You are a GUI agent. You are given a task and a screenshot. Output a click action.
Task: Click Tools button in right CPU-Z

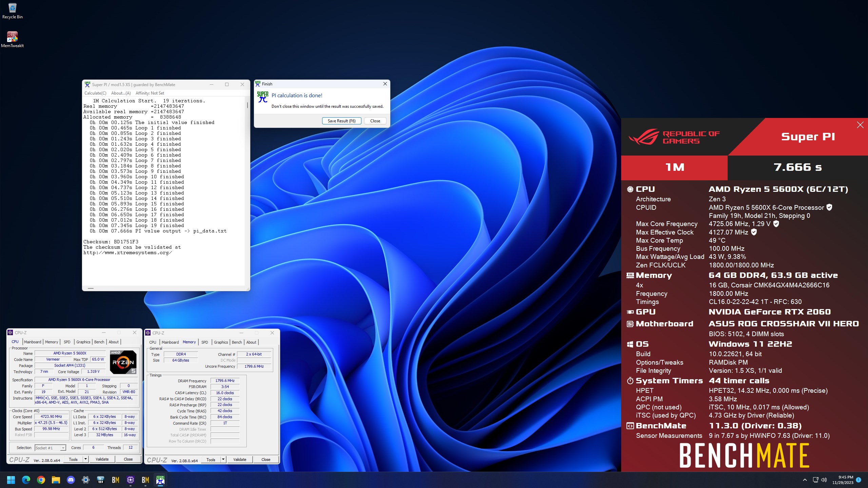click(x=211, y=460)
